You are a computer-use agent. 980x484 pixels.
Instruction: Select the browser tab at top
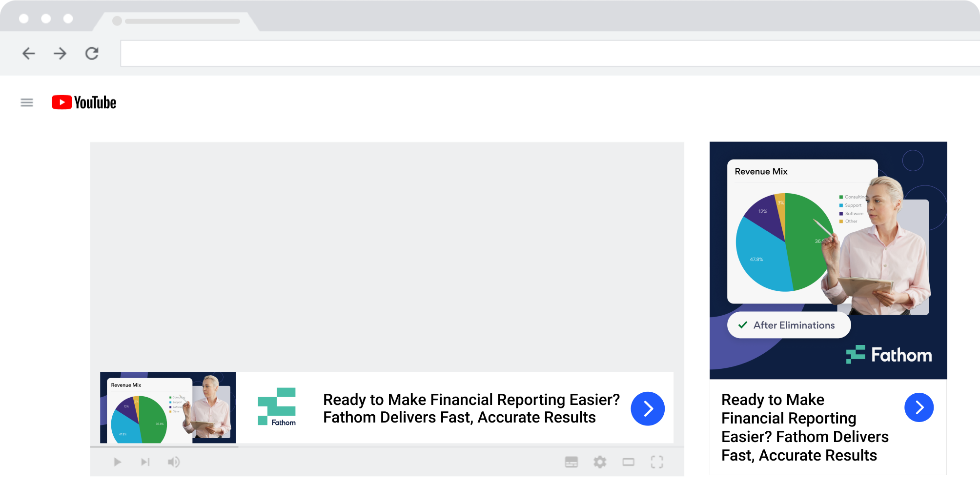tap(178, 21)
